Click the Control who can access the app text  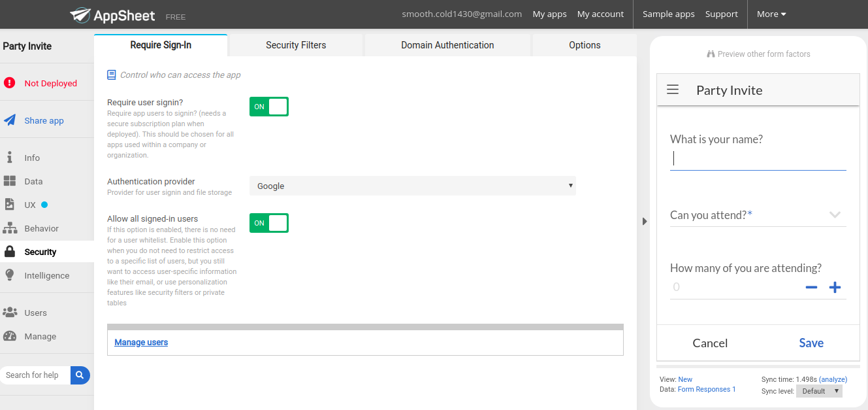pyautogui.click(x=180, y=75)
